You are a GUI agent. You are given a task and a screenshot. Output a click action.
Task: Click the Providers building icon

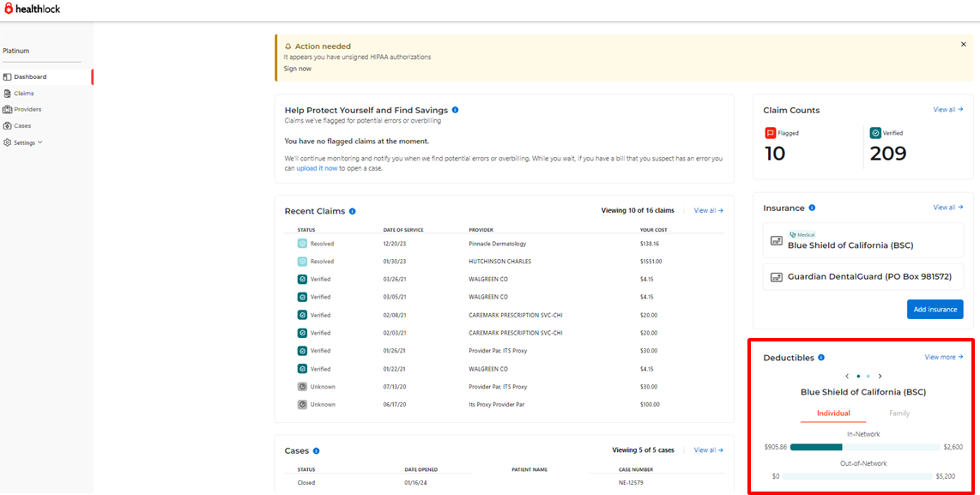(8, 109)
